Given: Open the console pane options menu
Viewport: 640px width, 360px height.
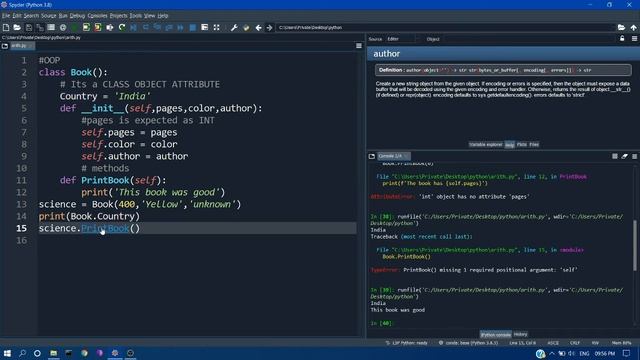Looking at the screenshot, I should tap(634, 156).
